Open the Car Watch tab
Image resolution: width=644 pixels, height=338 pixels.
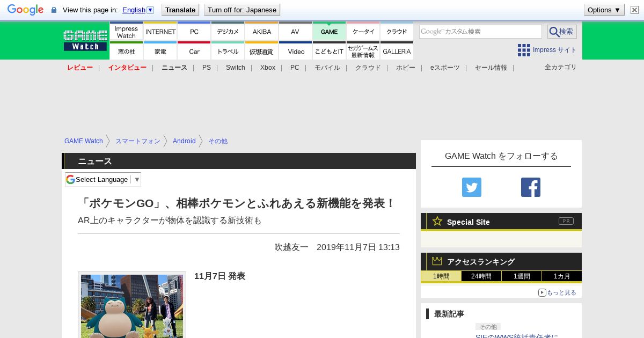coord(194,51)
